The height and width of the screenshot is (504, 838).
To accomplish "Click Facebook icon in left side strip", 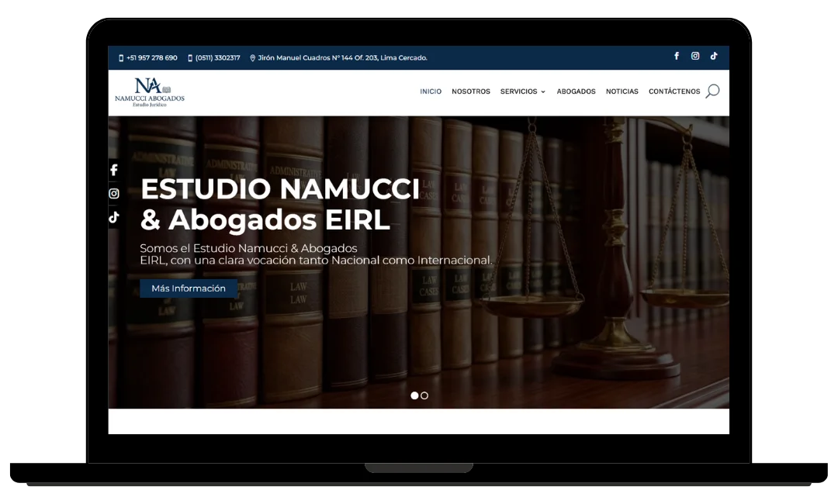I will pos(114,171).
